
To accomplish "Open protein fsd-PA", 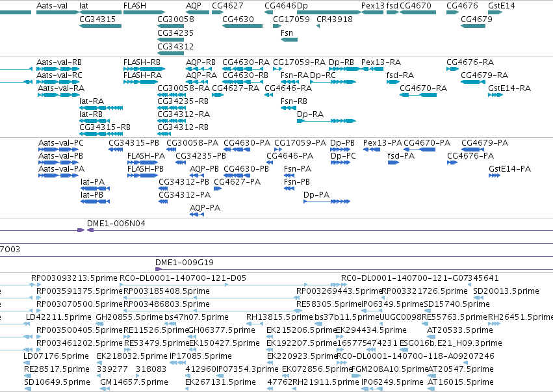I will [x=401, y=156].
